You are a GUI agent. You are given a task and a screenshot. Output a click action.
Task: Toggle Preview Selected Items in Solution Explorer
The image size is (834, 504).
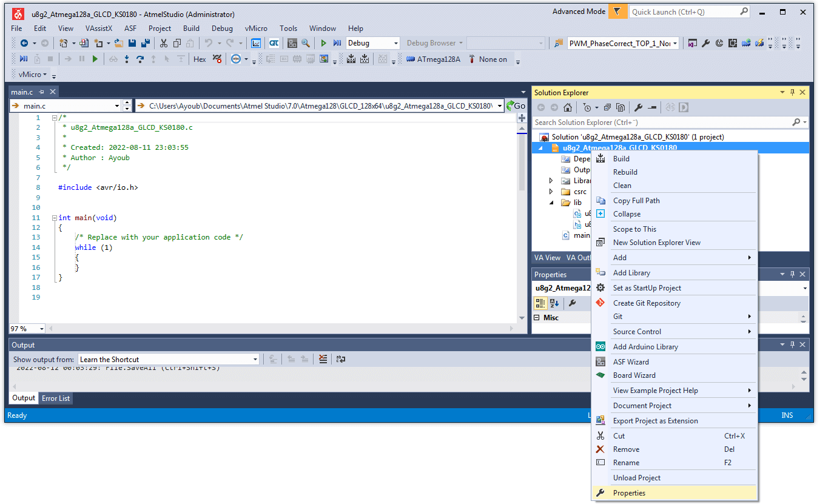click(652, 107)
